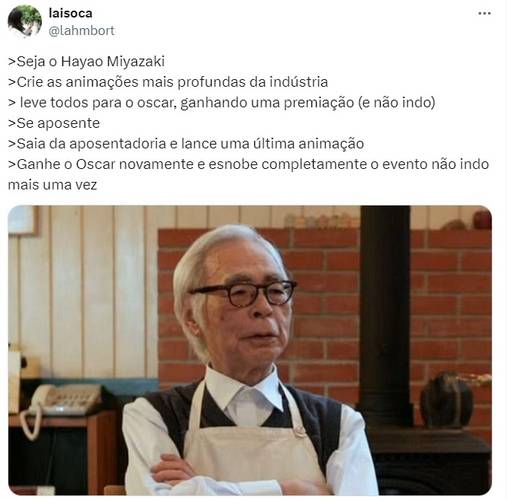Click the "Se aposente" text line
Image resolution: width=520 pixels, height=500 pixels.
point(54,123)
